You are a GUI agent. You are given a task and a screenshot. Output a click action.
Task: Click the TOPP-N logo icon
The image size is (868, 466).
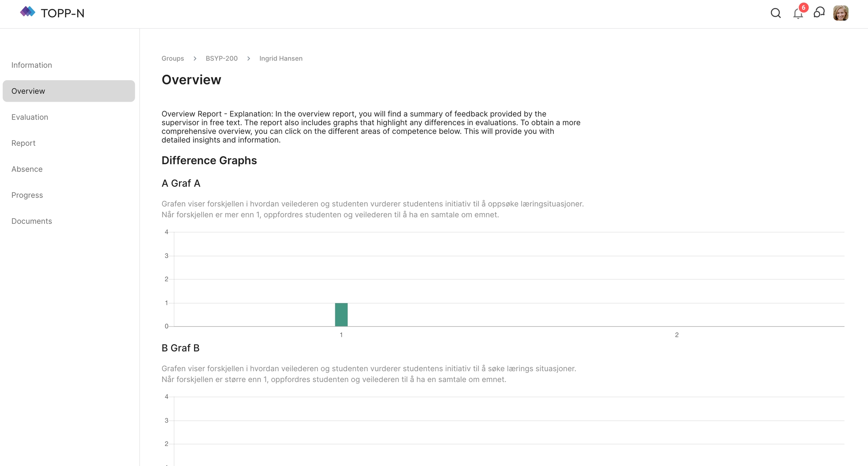(x=28, y=12)
